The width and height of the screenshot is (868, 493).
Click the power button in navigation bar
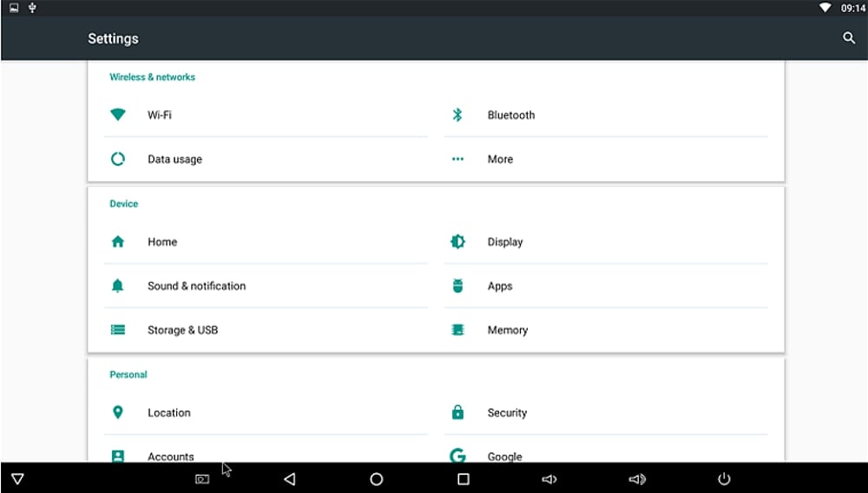point(724,479)
